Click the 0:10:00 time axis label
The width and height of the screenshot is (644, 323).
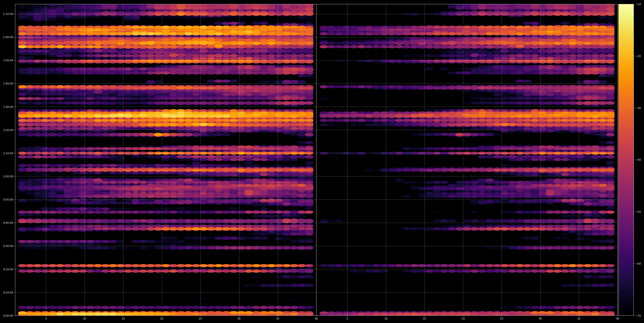tap(8, 292)
